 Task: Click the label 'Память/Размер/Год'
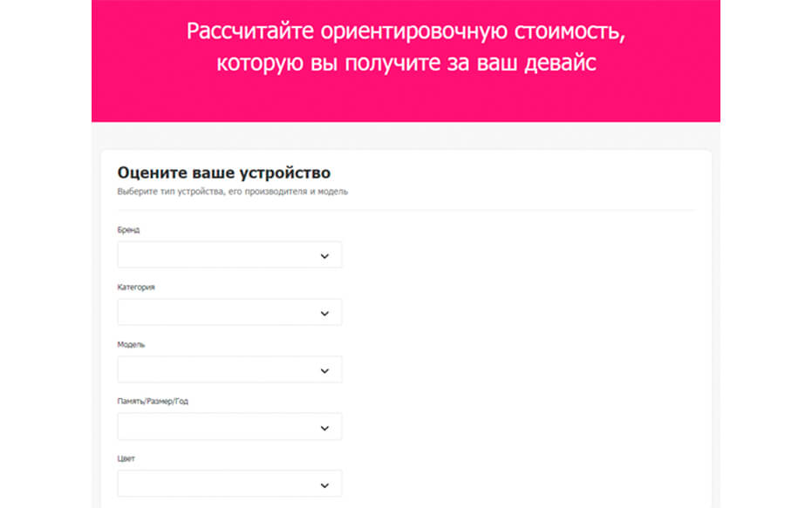tap(153, 402)
